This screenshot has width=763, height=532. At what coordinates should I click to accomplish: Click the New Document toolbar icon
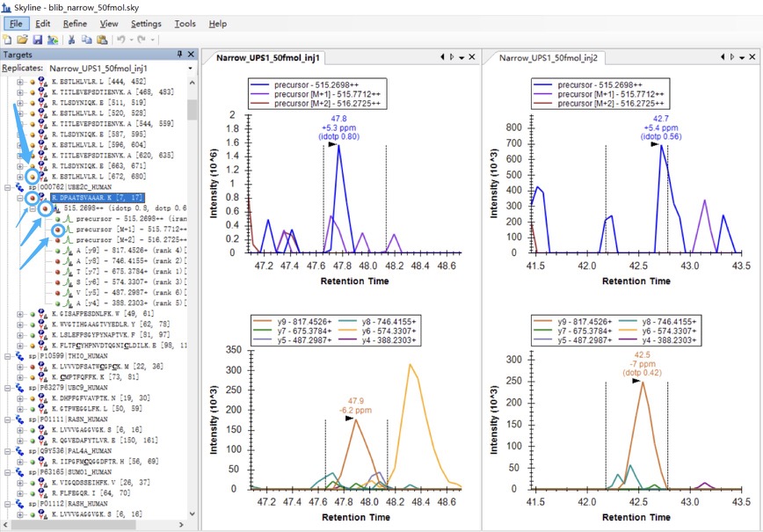[7, 40]
